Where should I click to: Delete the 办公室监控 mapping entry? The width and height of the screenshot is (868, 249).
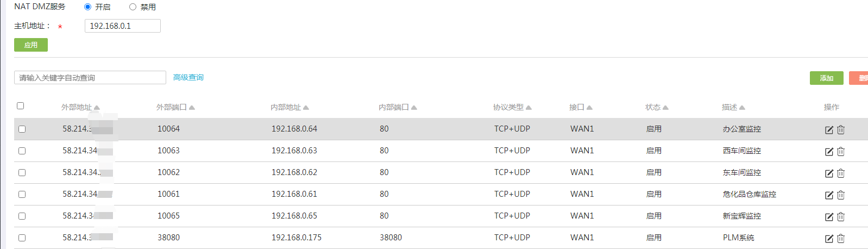(841, 130)
